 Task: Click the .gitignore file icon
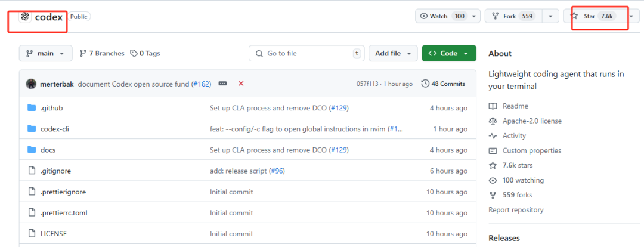click(32, 171)
